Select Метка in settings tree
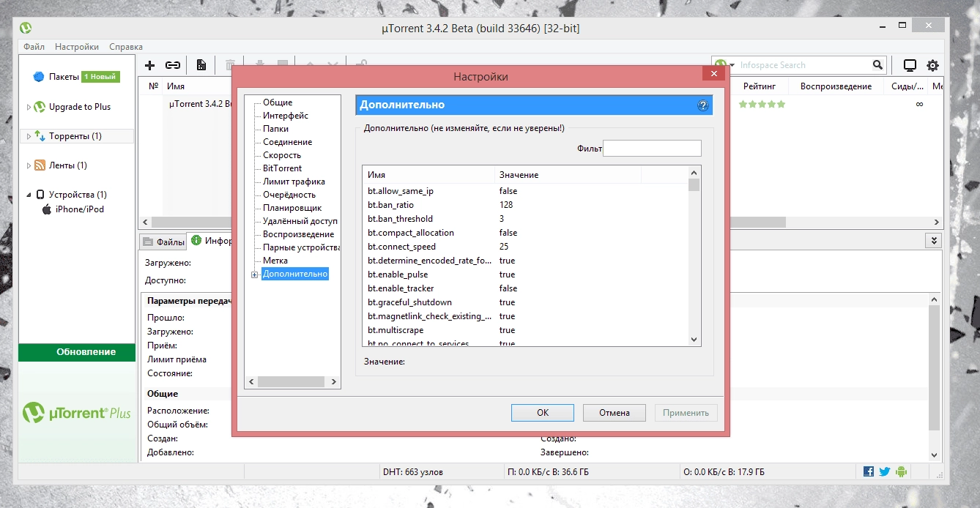980x508 pixels. [x=275, y=261]
